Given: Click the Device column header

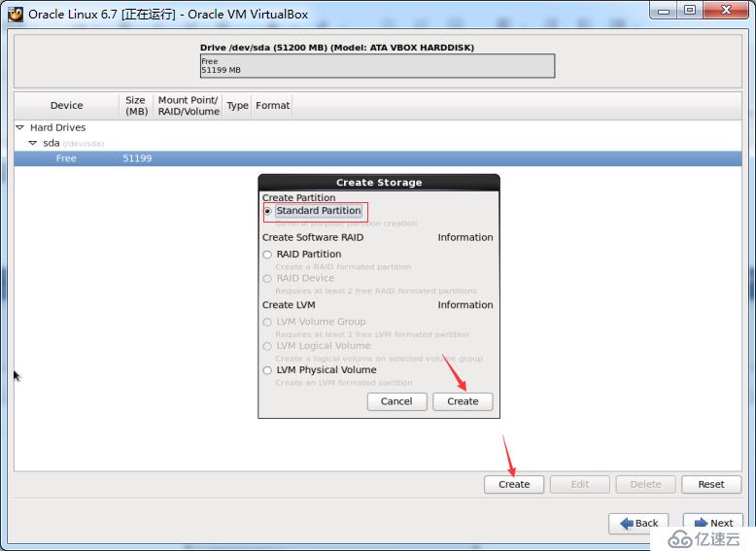Looking at the screenshot, I should coord(66,106).
